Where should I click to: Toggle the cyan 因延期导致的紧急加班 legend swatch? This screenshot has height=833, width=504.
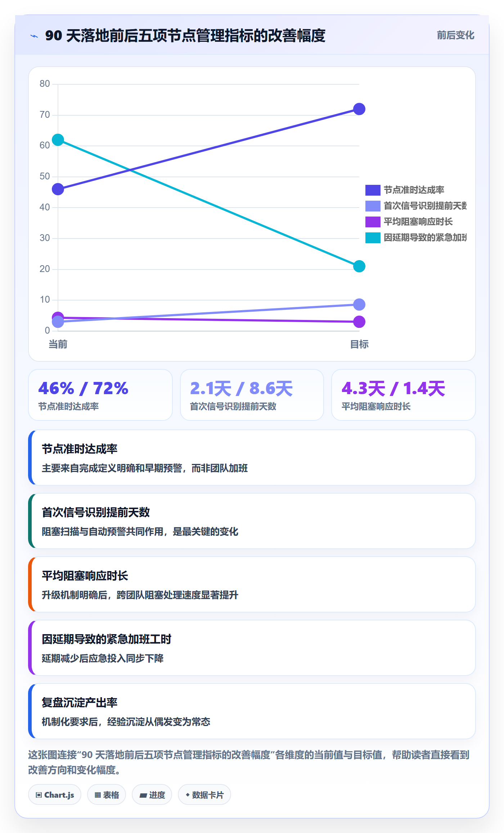coord(373,237)
